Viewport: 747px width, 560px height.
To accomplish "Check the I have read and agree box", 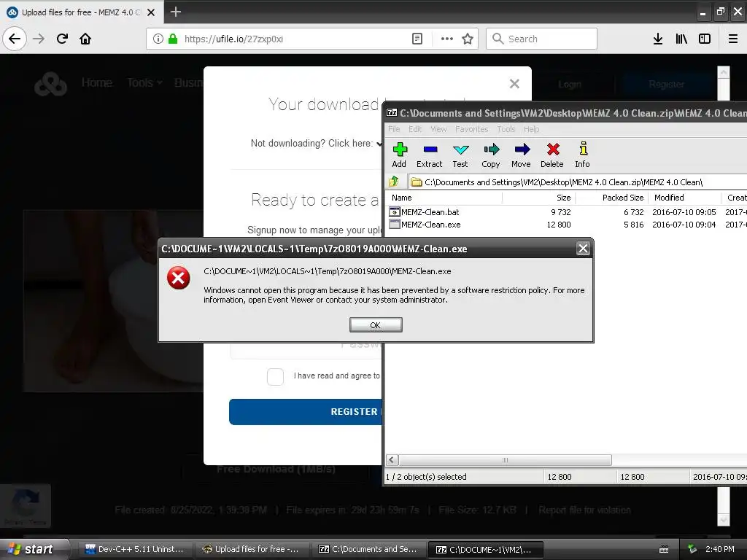I will coord(275,376).
